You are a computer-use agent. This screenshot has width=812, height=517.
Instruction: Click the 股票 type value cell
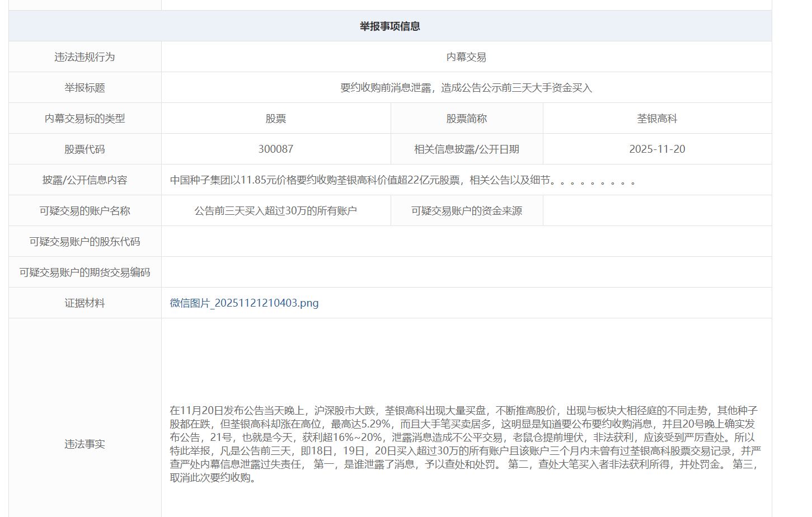(x=276, y=119)
